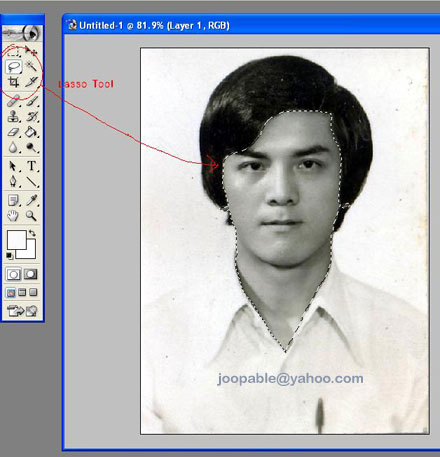The height and width of the screenshot is (457, 440).
Task: Enable full screen mode with menu bar
Action: 22,293
